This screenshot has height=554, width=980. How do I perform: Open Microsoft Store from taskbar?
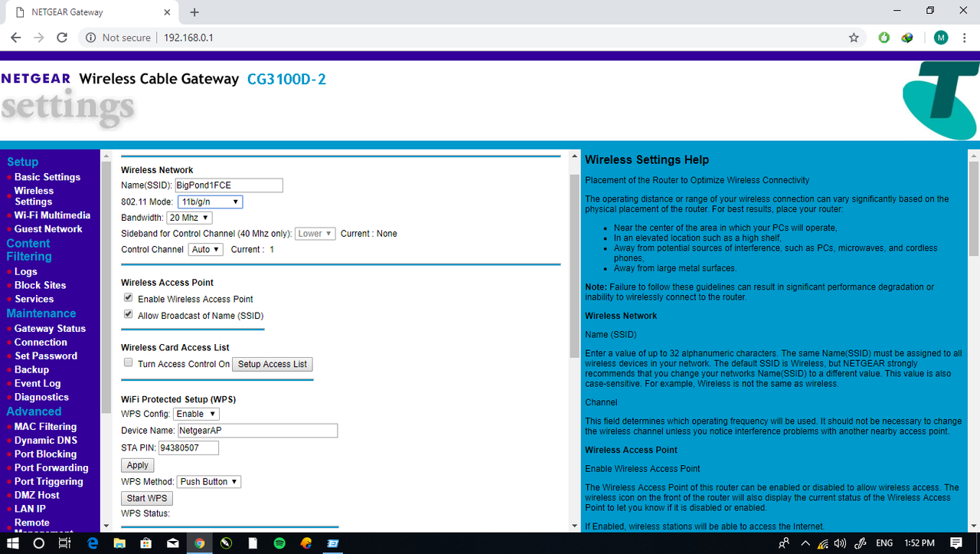[145, 543]
